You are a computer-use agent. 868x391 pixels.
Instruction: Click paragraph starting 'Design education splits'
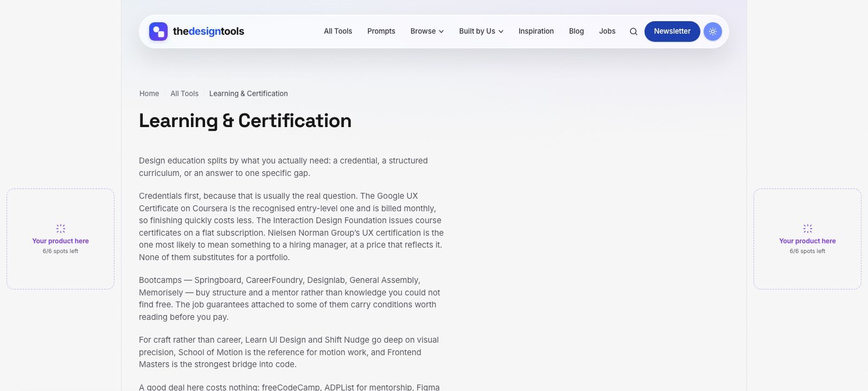[291, 167]
